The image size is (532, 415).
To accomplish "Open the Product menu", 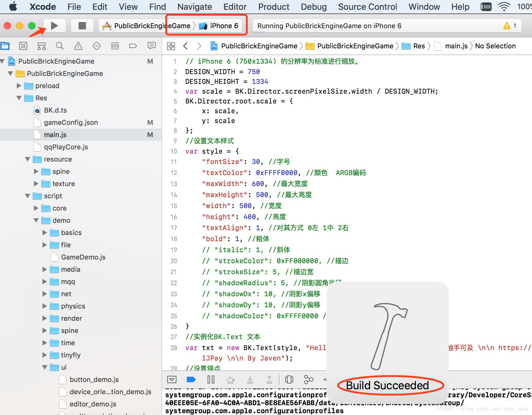I will click(x=274, y=7).
